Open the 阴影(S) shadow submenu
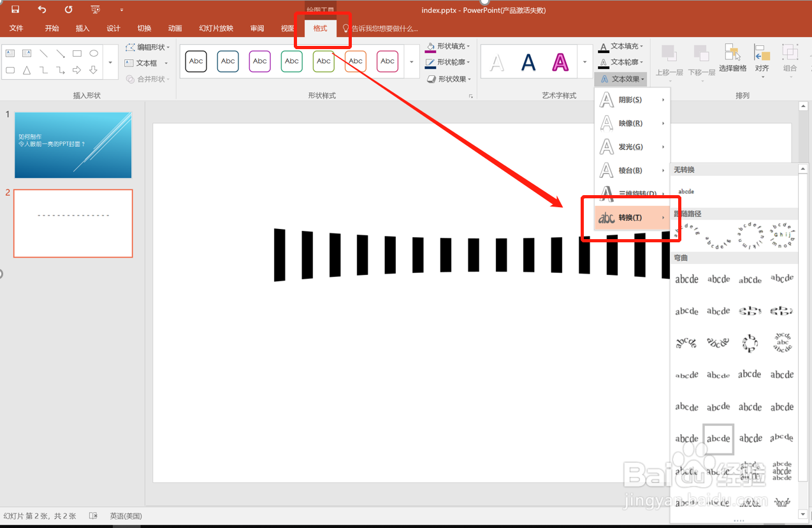Viewport: 812px width, 528px height. pos(632,99)
